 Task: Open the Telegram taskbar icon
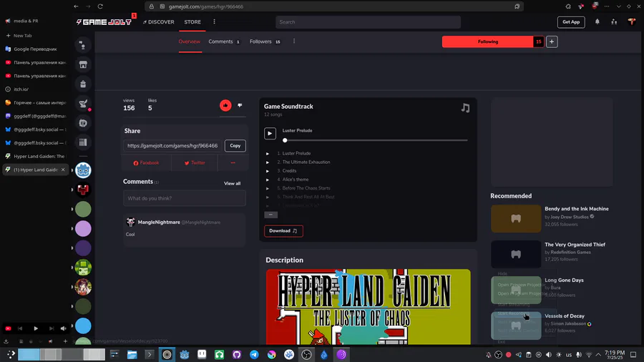[x=254, y=355]
